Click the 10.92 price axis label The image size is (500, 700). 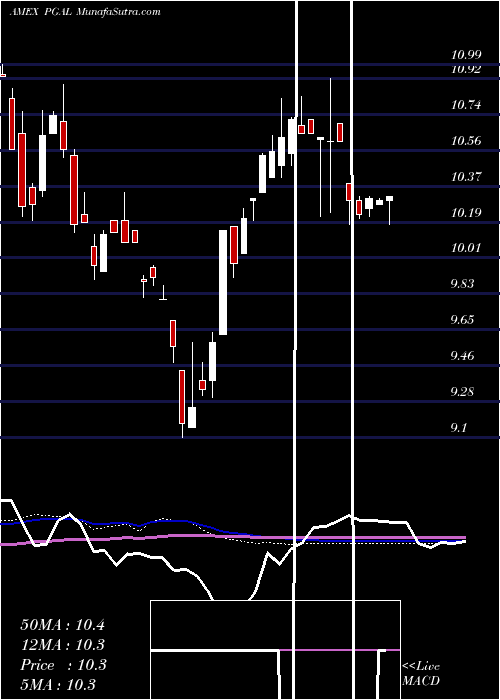[466, 69]
